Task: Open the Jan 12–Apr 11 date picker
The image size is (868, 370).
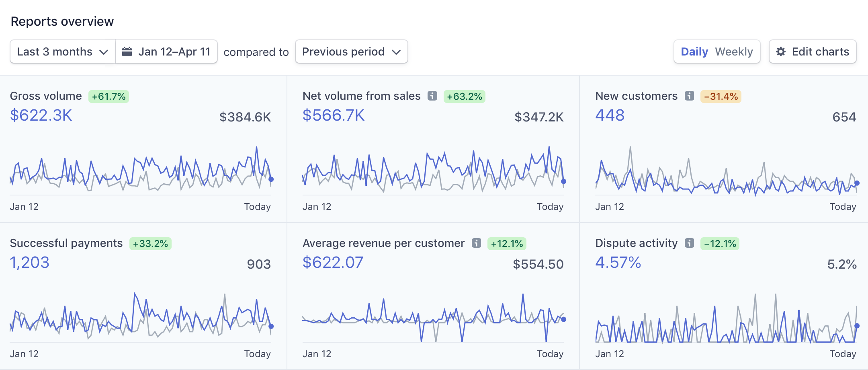Action: (166, 51)
